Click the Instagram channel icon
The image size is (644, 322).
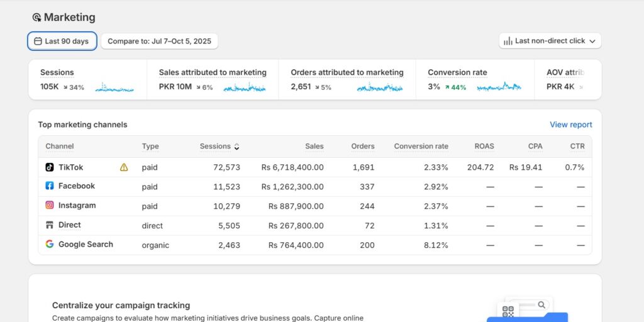point(50,206)
